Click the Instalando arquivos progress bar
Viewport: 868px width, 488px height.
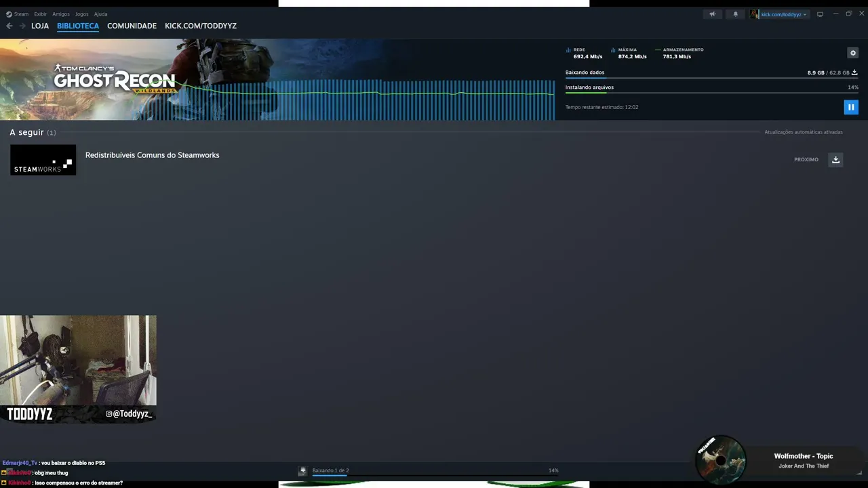pos(712,94)
